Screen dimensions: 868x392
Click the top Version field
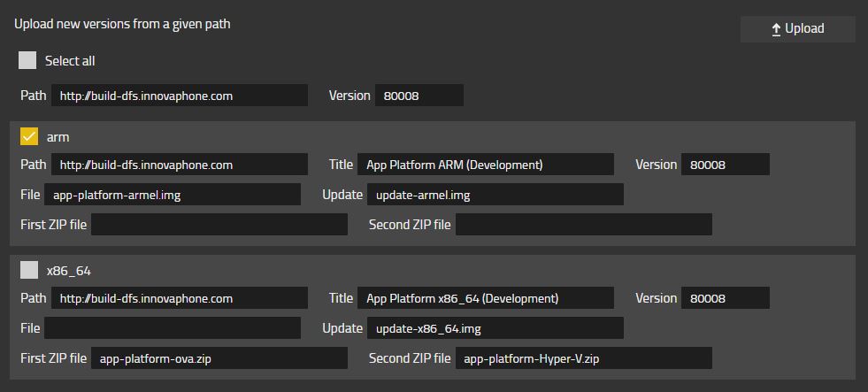point(419,96)
